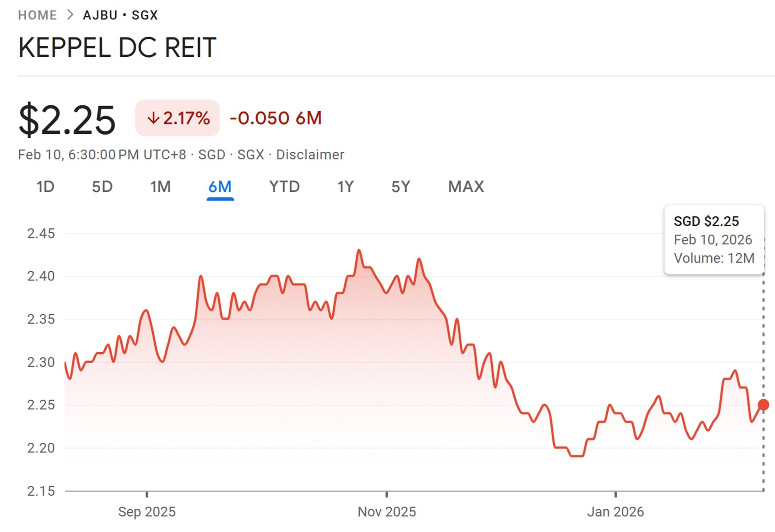Switch to the 1D time range
The height and width of the screenshot is (532, 775).
click(x=45, y=187)
